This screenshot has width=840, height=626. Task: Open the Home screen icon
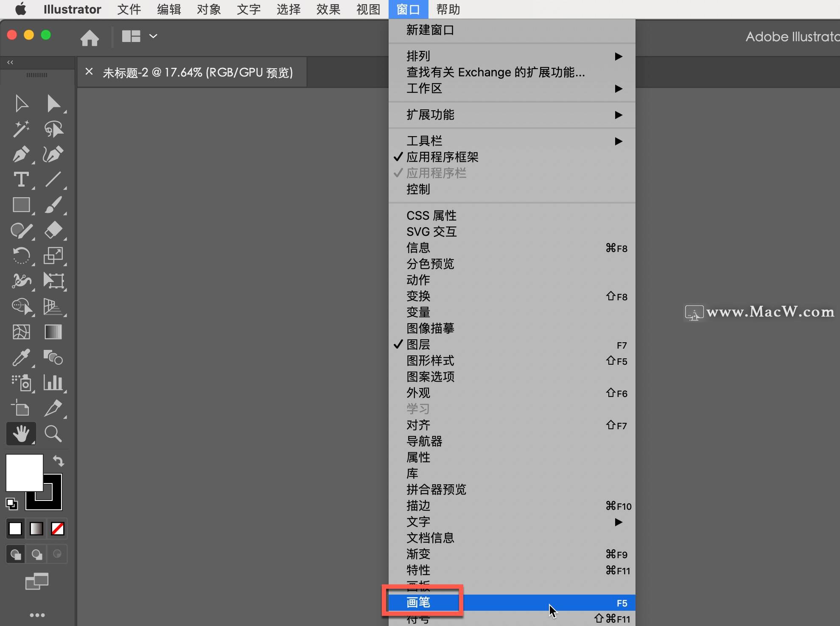(90, 37)
